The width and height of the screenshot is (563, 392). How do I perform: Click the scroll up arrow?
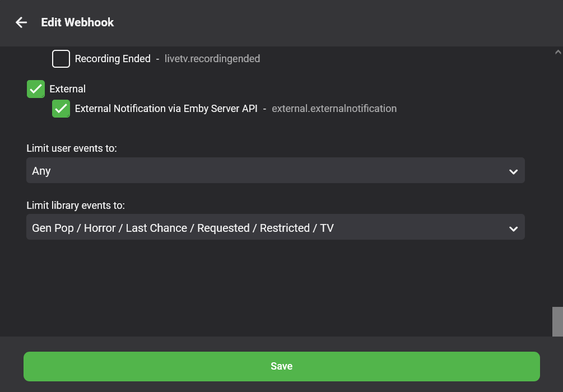(557, 52)
